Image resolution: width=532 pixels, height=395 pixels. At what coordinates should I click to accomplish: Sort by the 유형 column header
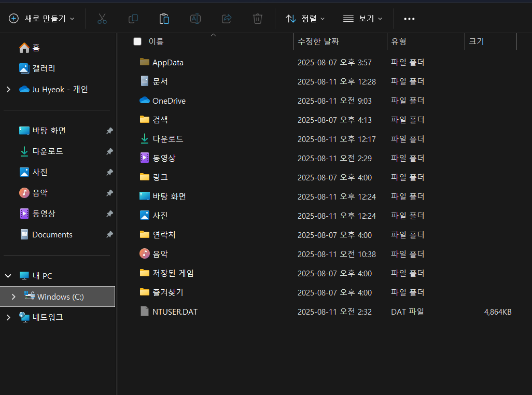pos(399,41)
